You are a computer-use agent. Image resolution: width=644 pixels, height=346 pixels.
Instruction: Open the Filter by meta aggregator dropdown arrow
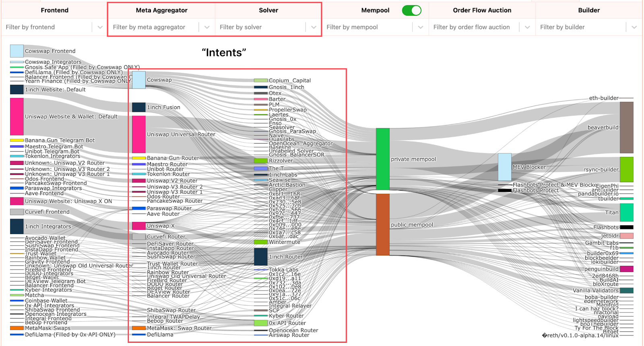coord(207,27)
